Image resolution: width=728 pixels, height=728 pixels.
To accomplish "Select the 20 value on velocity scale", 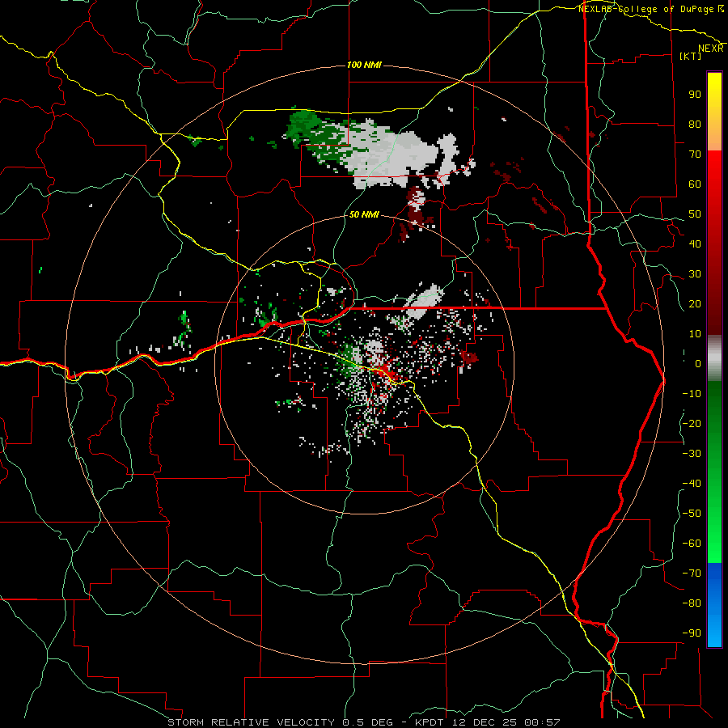I will 695,303.
